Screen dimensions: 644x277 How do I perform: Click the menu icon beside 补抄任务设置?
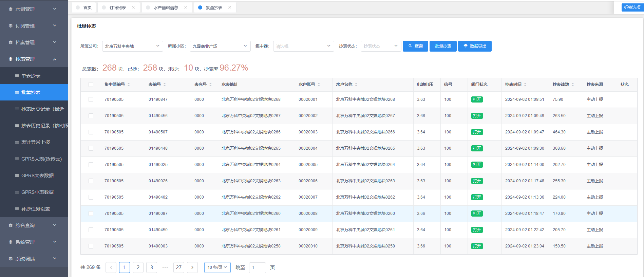17,209
